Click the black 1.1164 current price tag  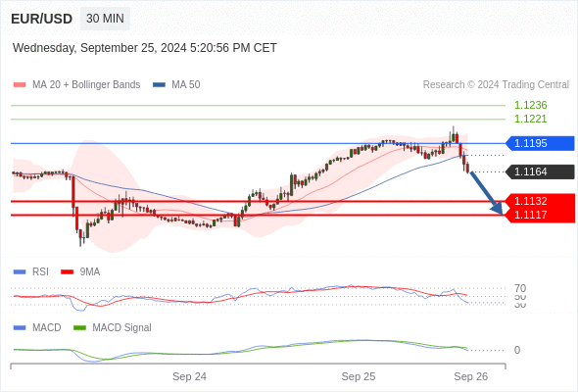click(540, 171)
